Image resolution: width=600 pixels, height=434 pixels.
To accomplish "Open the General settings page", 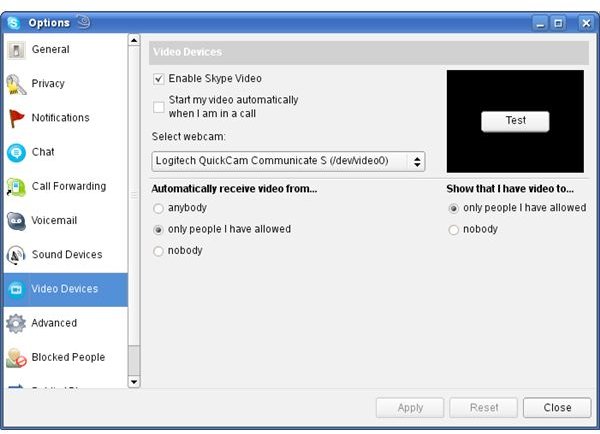I will coord(65,50).
